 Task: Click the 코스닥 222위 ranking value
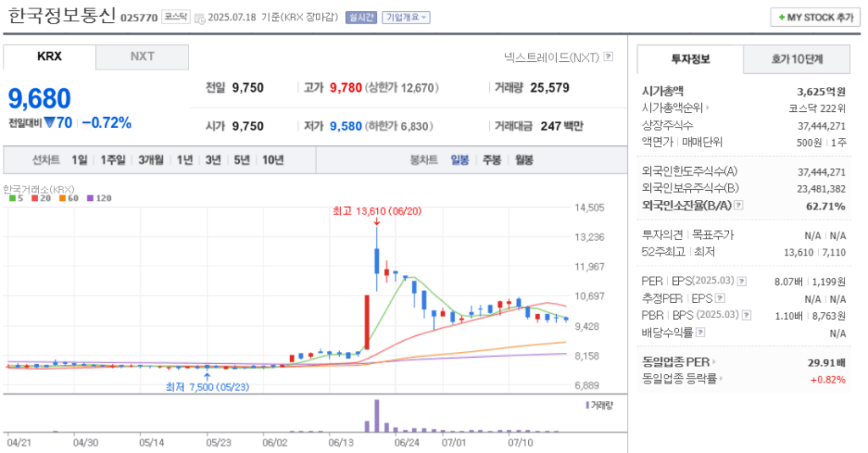tap(818, 109)
